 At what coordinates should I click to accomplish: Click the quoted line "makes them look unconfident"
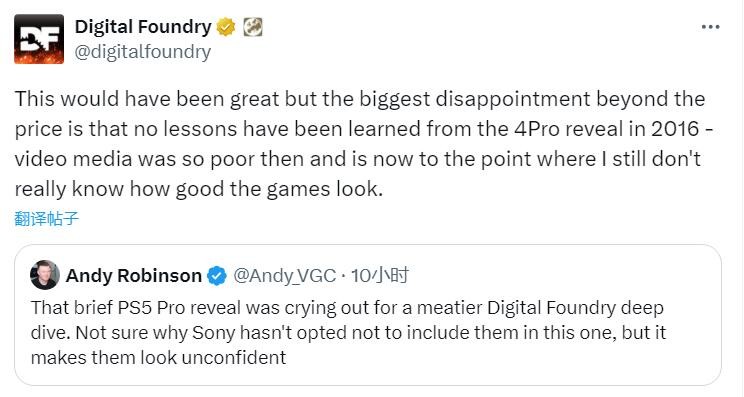click(158, 357)
